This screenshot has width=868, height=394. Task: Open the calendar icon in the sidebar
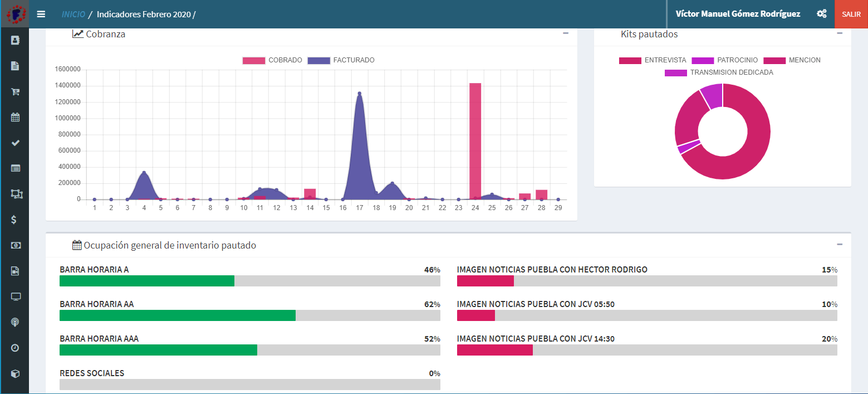15,117
